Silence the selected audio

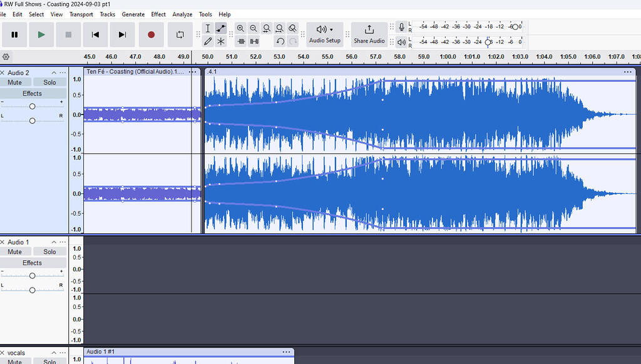(254, 41)
